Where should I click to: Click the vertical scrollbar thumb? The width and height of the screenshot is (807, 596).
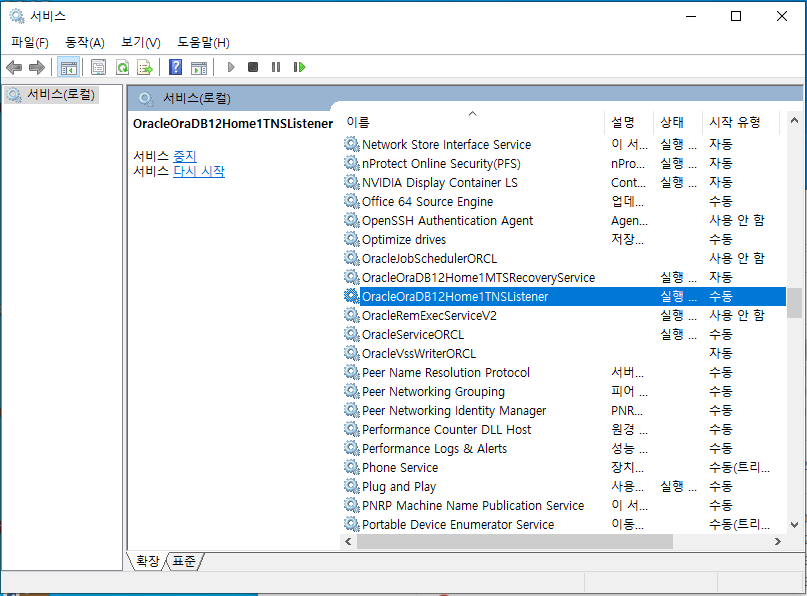[794, 303]
